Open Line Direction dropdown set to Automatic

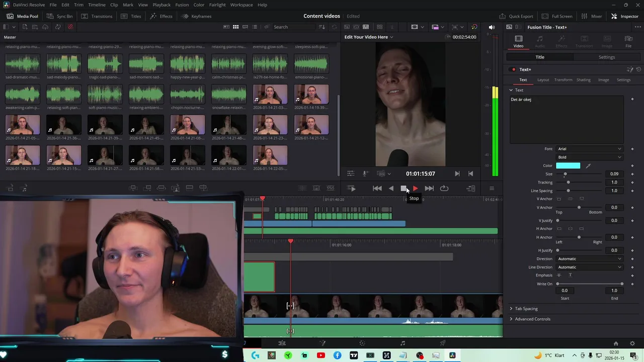click(589, 267)
